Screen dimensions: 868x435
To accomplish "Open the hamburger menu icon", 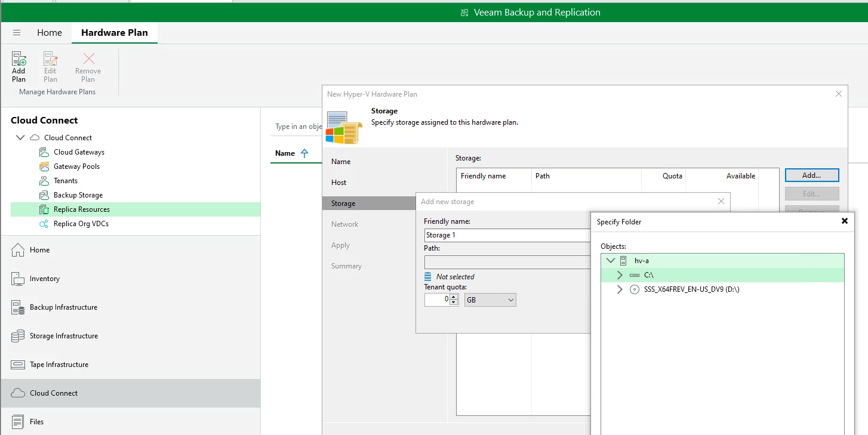I will tap(17, 33).
